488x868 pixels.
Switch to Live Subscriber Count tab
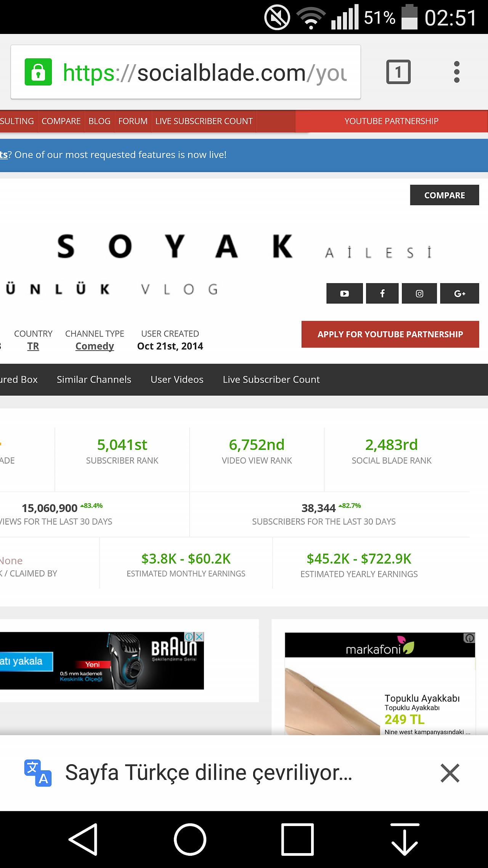[271, 380]
